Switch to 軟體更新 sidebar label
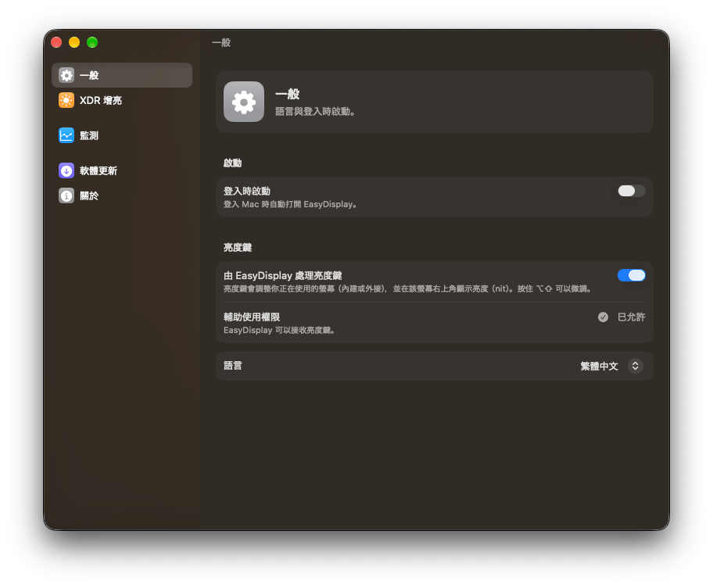 [x=99, y=171]
